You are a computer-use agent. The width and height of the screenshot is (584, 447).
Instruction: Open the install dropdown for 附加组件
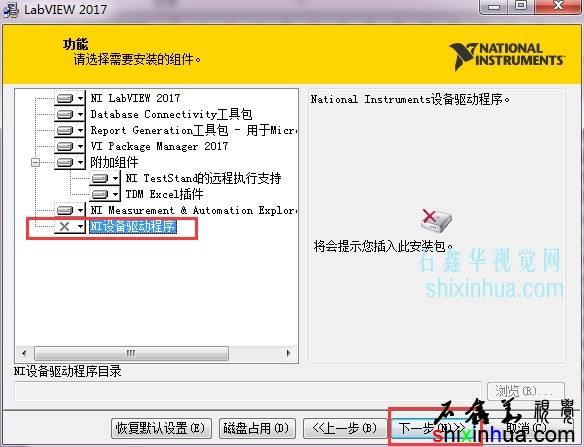80,162
